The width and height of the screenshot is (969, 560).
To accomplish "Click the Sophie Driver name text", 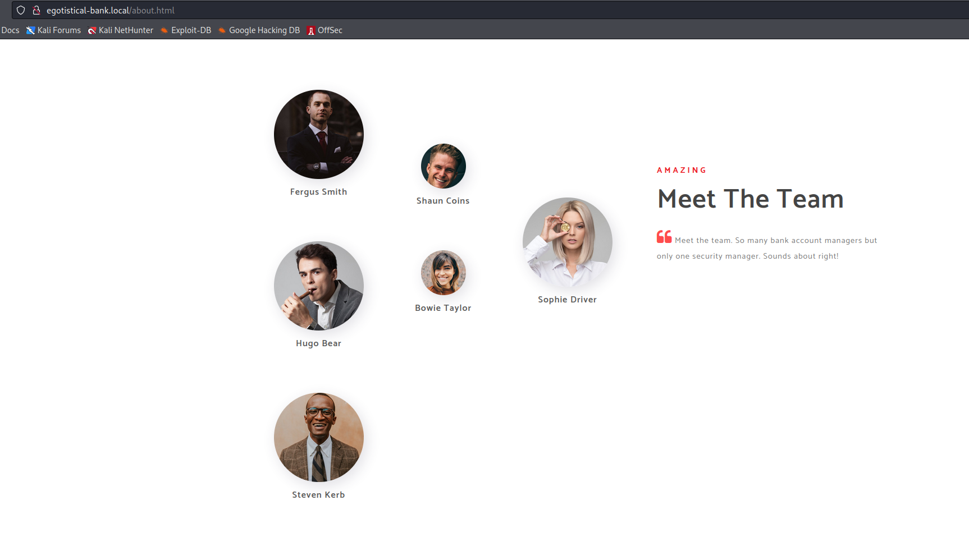I will pos(567,300).
